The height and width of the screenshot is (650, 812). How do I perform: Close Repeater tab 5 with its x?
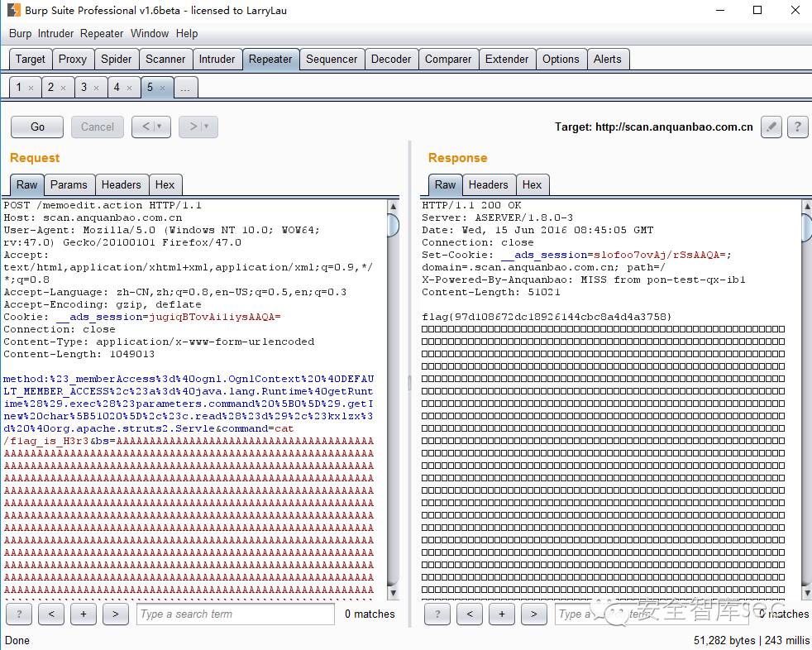point(163,88)
